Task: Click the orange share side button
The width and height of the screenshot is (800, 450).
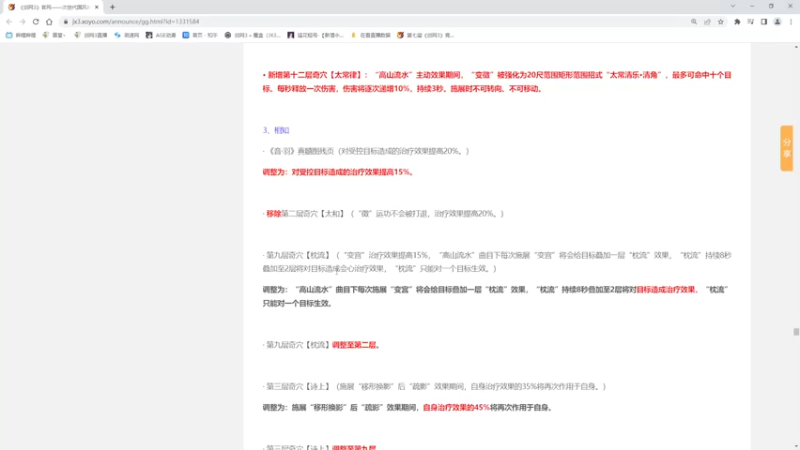Action: pos(786,148)
